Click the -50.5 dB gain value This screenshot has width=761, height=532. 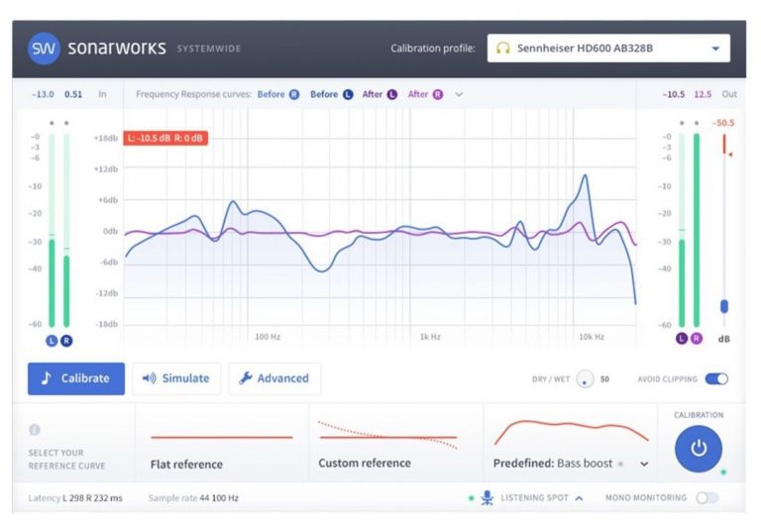tap(723, 123)
